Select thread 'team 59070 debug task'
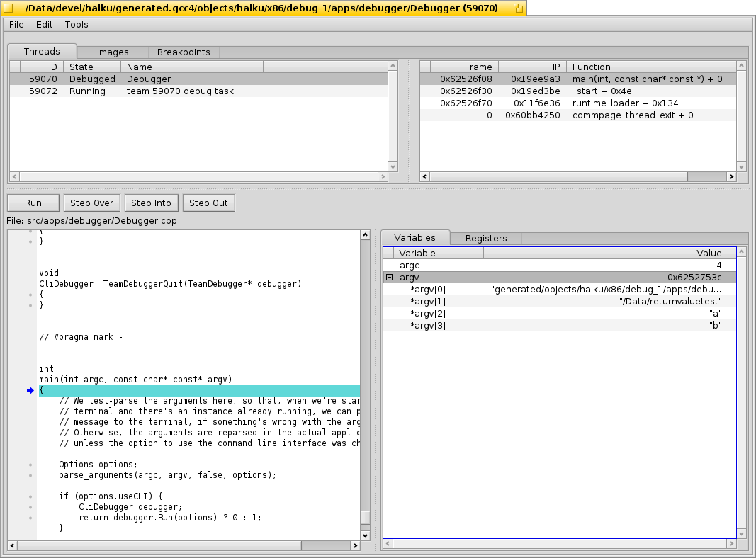 tap(198, 91)
